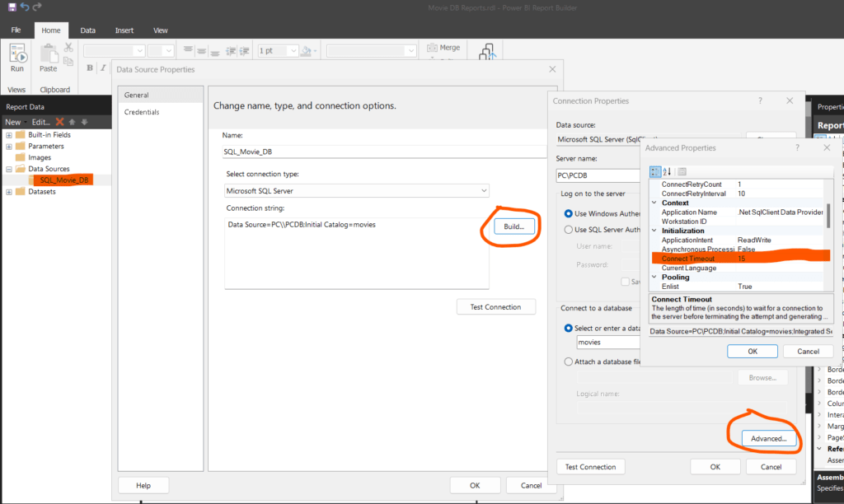Viewport: 844px width, 504px height.
Task: Click the Name field containing SQL_Movie_DB
Action: click(384, 152)
